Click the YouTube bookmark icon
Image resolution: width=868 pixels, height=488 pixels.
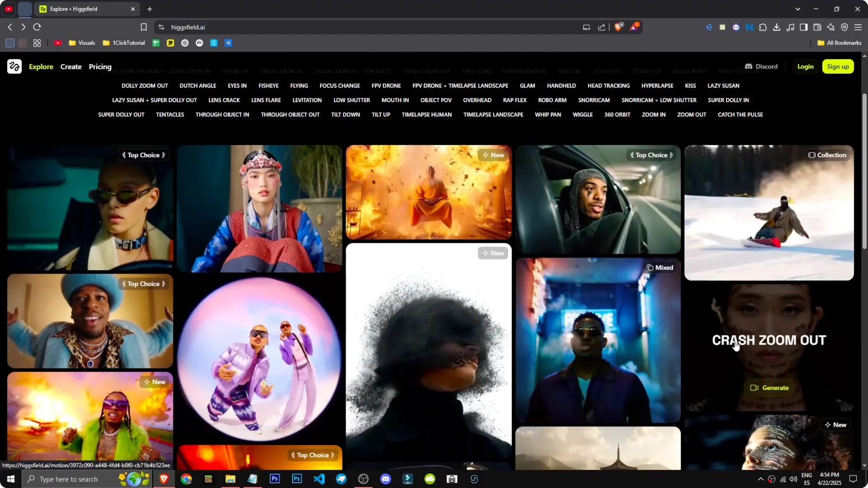[58, 42]
